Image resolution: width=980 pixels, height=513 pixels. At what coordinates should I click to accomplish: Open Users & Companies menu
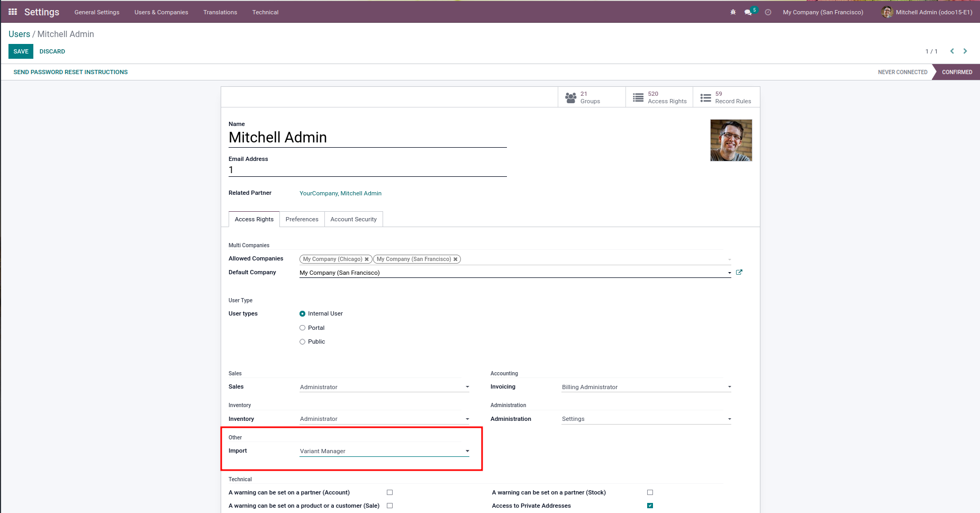161,12
